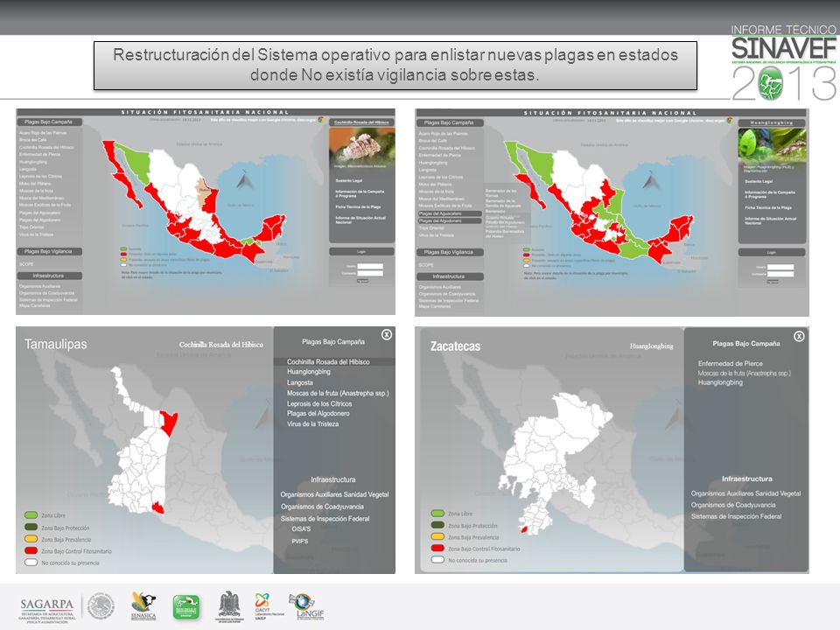Select Huanglongbing in Zacatecas pest list
This screenshot has height=630, width=840.
click(x=720, y=382)
